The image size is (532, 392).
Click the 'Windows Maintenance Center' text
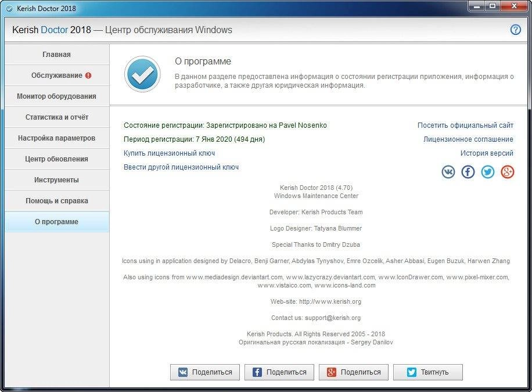coord(316,196)
